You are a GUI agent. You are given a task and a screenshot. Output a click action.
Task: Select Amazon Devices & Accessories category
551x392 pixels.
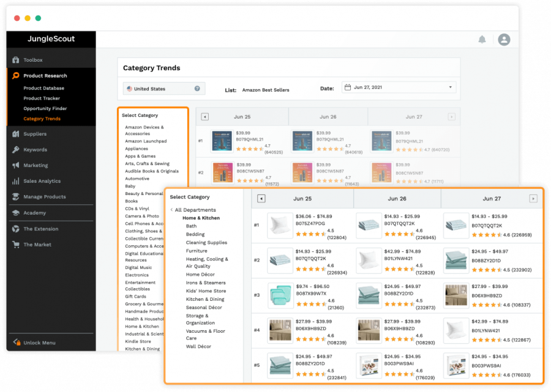pyautogui.click(x=144, y=130)
